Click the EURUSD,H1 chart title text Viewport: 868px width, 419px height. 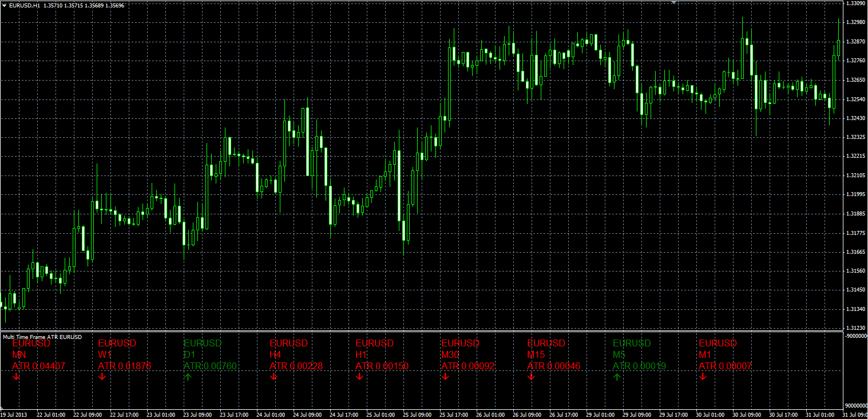(x=25, y=5)
